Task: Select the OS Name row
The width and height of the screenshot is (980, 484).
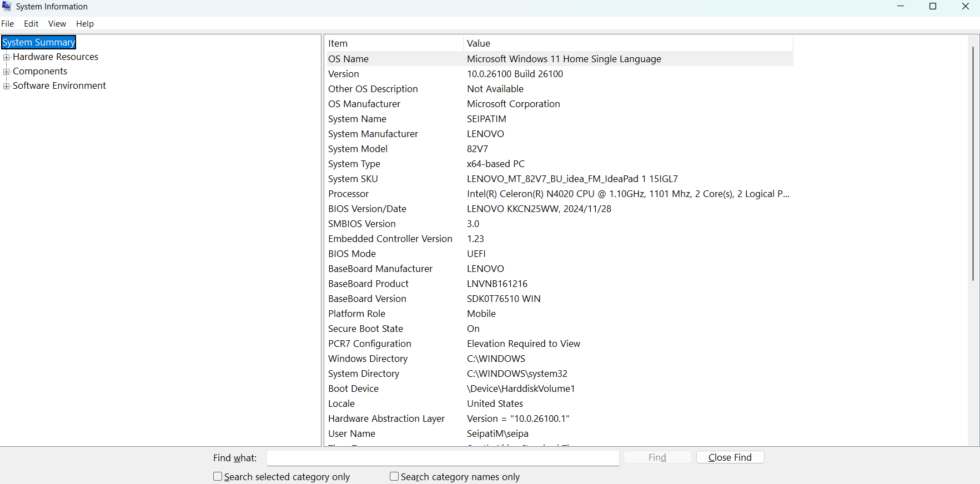Action: pyautogui.click(x=560, y=59)
